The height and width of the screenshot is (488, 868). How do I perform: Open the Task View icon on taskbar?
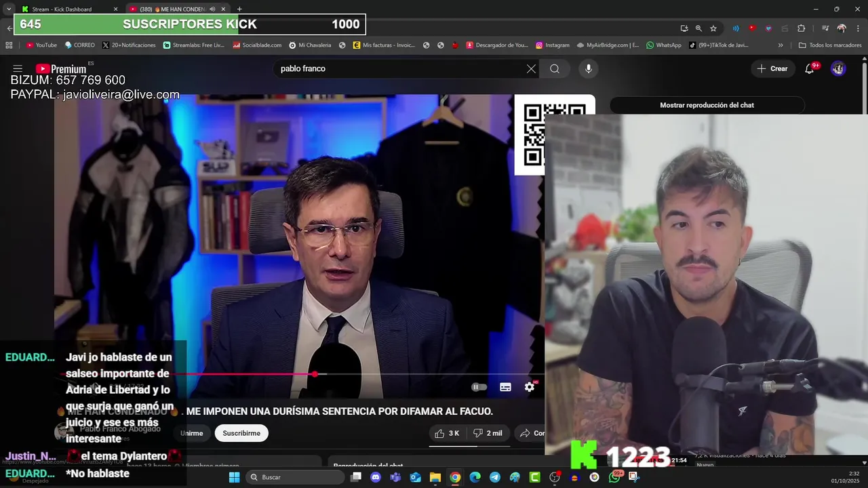point(356,477)
